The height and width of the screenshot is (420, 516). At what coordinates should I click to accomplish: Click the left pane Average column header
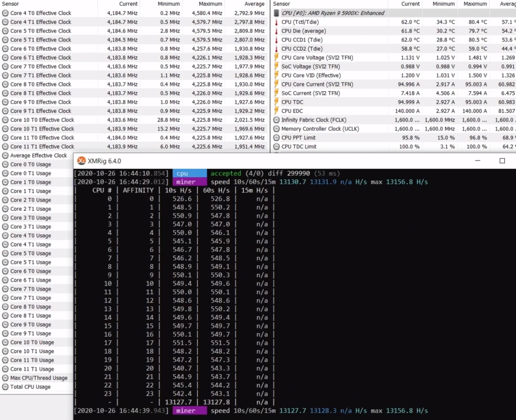tap(246, 4)
